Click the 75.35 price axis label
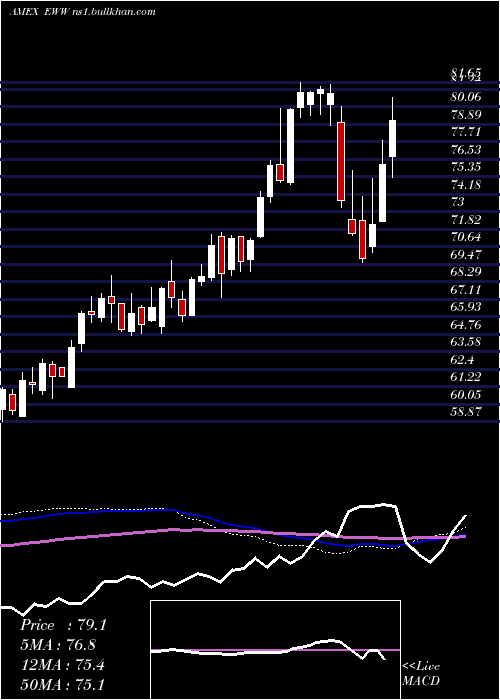 (466, 167)
